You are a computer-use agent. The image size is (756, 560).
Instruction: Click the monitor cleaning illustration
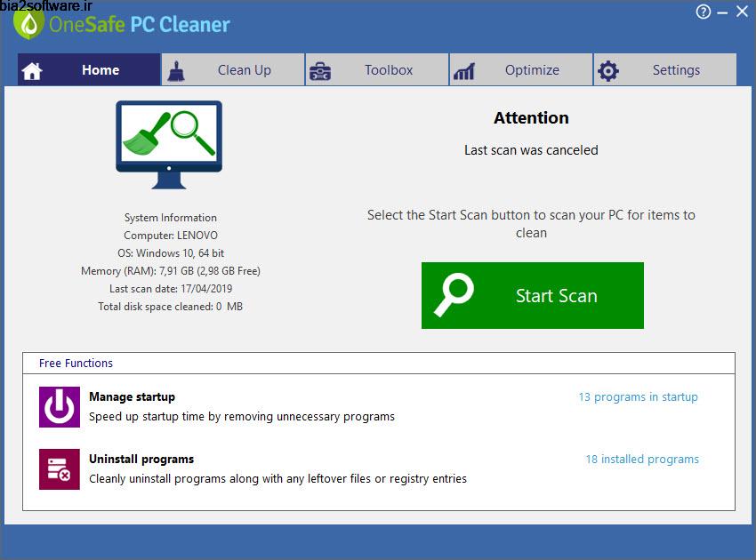coord(167,147)
